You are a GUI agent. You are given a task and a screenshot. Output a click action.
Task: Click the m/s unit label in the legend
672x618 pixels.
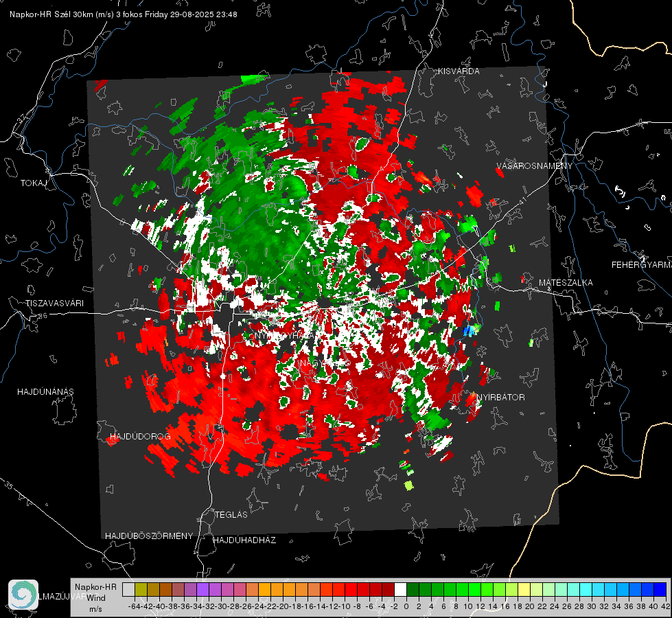95,608
